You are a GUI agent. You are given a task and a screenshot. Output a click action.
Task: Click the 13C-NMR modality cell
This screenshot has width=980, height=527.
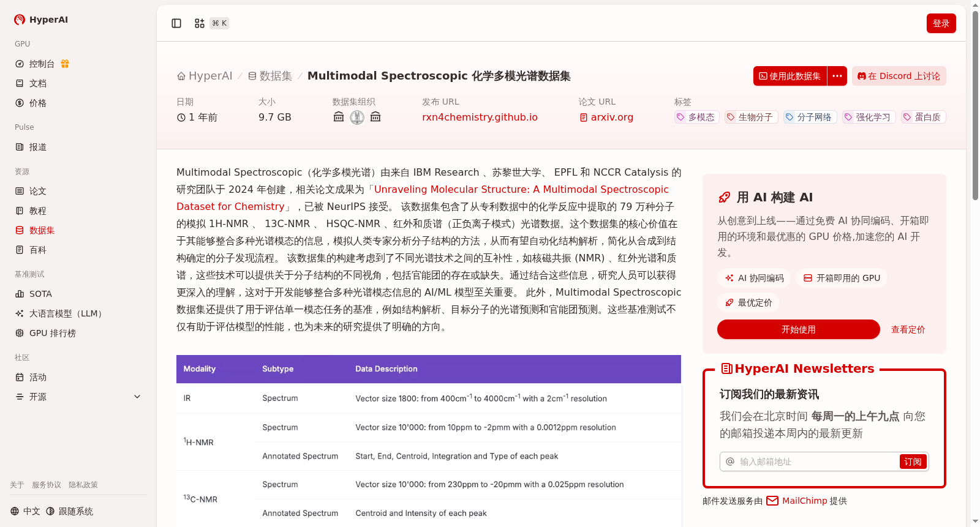[x=200, y=499]
